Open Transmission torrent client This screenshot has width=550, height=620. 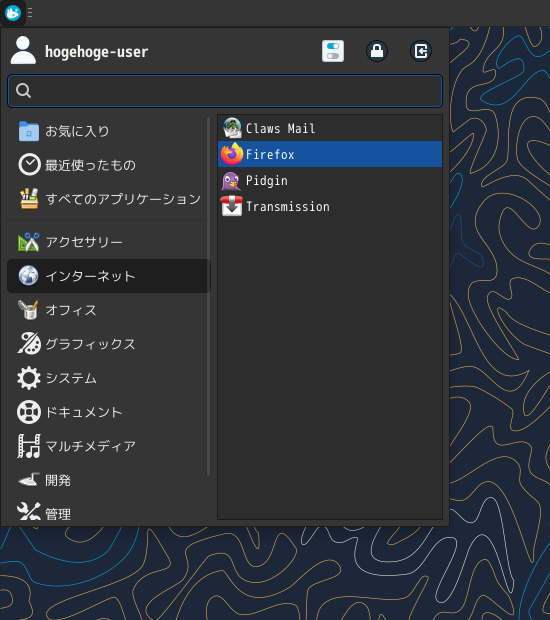pyautogui.click(x=330, y=206)
